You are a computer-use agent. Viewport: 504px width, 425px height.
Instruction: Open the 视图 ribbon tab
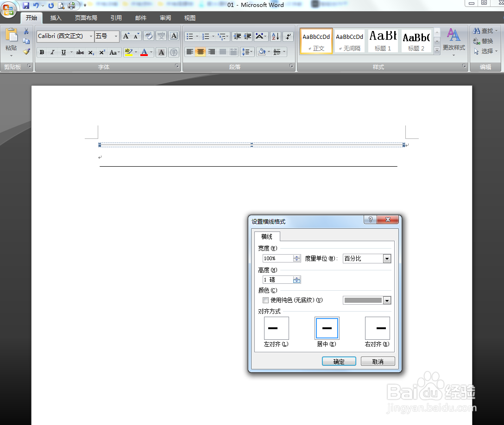[190, 18]
